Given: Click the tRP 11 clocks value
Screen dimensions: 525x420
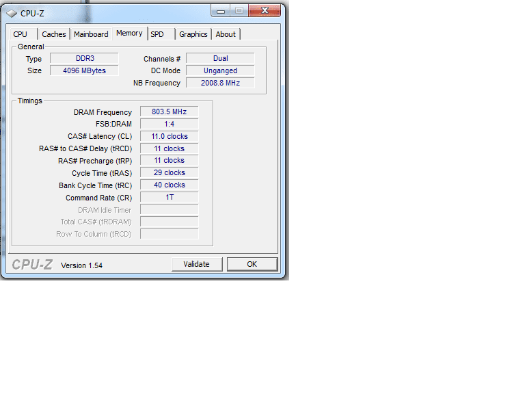Looking at the screenshot, I should click(170, 161).
